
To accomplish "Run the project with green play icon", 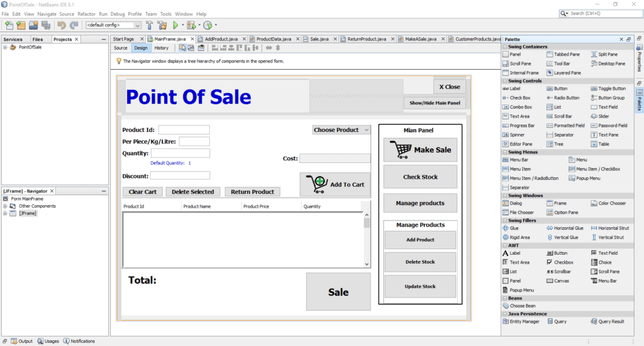I will (x=175, y=25).
